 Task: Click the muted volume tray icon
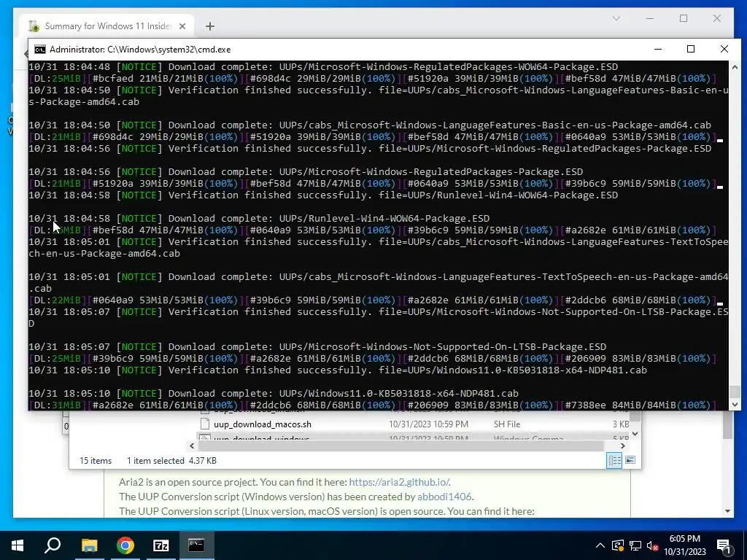[653, 546]
